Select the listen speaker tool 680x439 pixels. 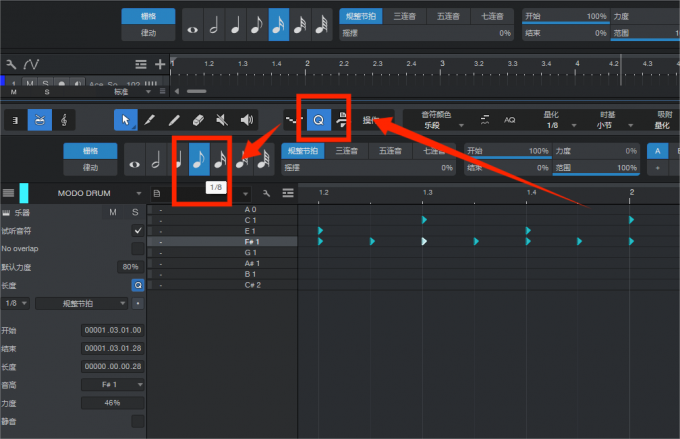pyautogui.click(x=246, y=120)
